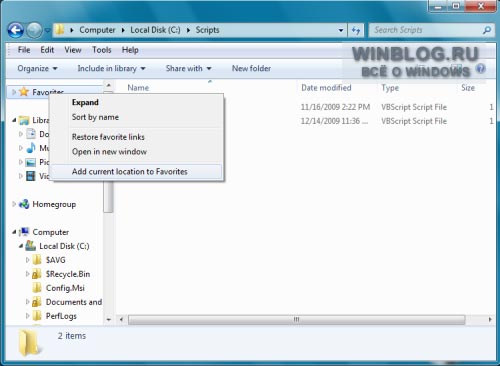
Task: Expand the Favorites tree node
Action: pyautogui.click(x=14, y=92)
